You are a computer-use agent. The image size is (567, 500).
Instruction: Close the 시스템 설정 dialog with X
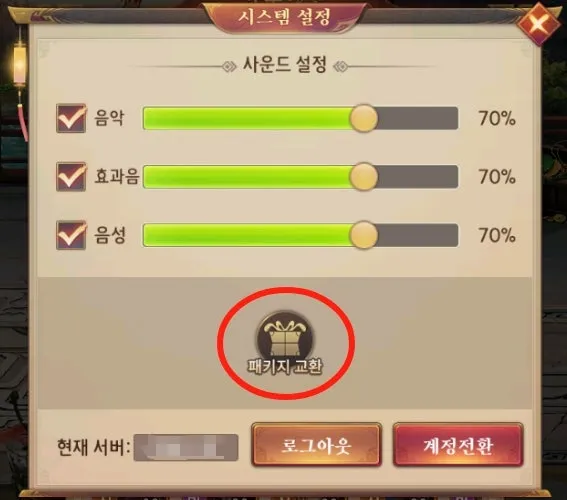tap(539, 24)
